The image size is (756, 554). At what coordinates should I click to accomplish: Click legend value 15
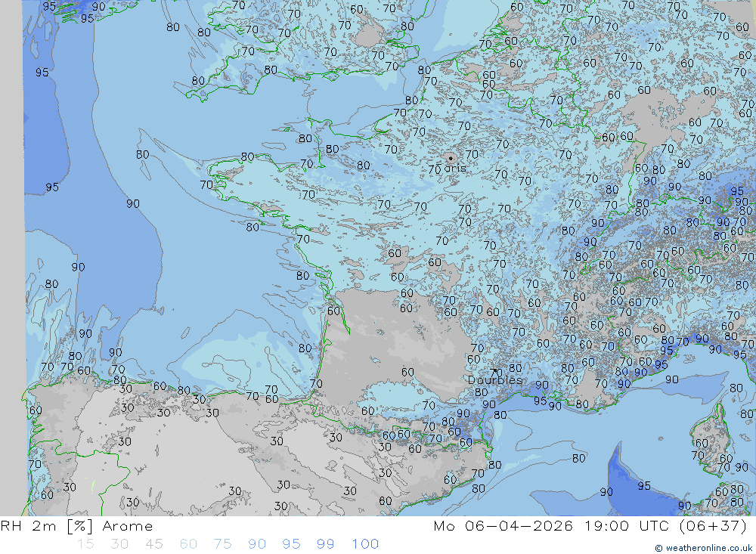pyautogui.click(x=86, y=544)
